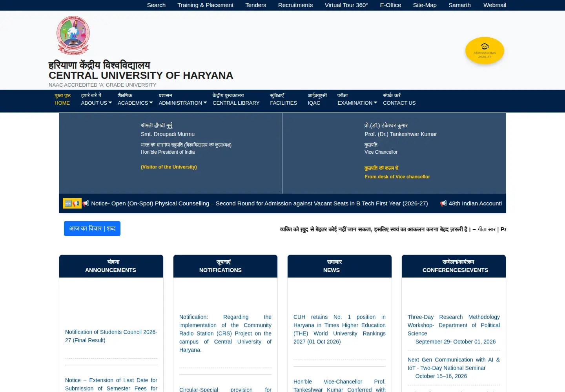Image resolution: width=565 pixels, height=392 pixels.
Task: Open the Webmail link
Action: [x=495, y=5]
